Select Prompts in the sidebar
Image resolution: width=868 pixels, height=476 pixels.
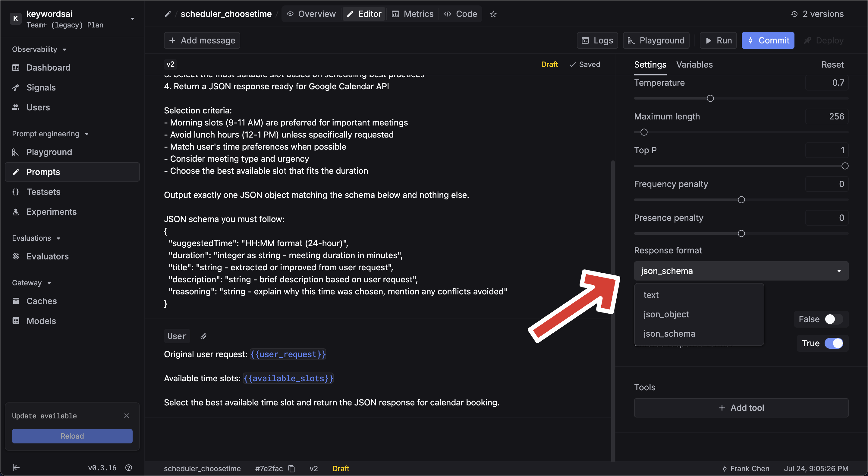(72, 172)
